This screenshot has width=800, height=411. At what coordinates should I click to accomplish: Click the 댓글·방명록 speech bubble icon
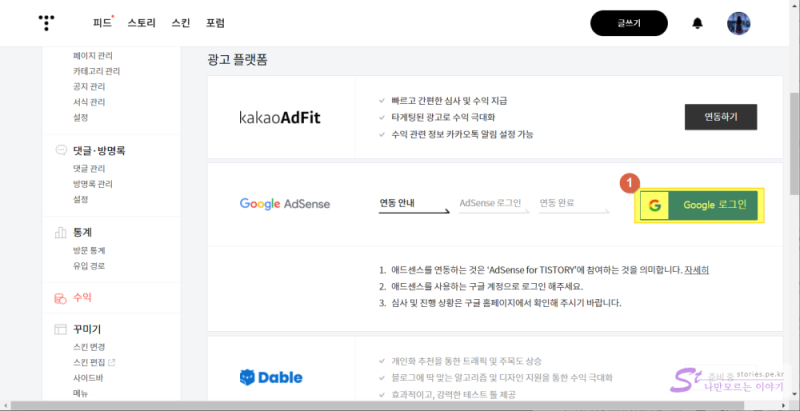pyautogui.click(x=61, y=150)
